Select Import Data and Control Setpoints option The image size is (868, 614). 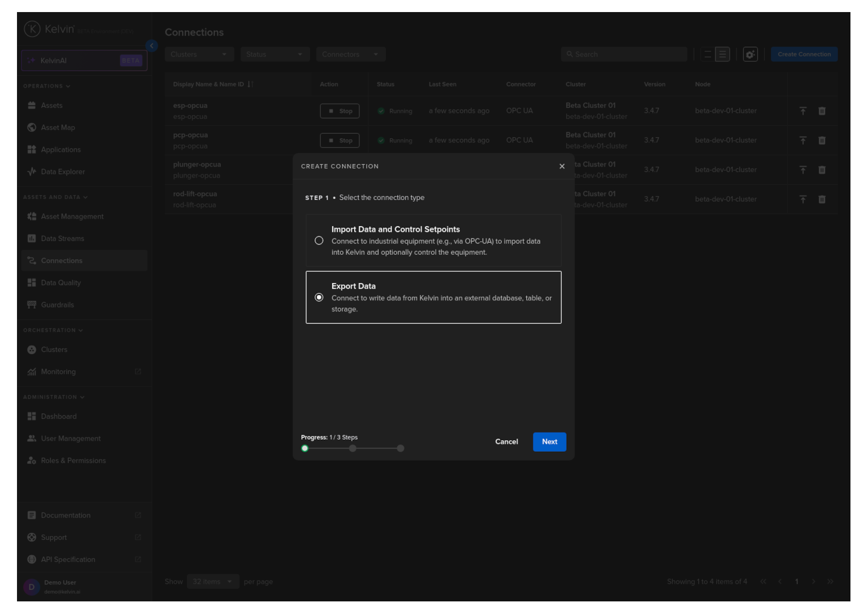[319, 241]
